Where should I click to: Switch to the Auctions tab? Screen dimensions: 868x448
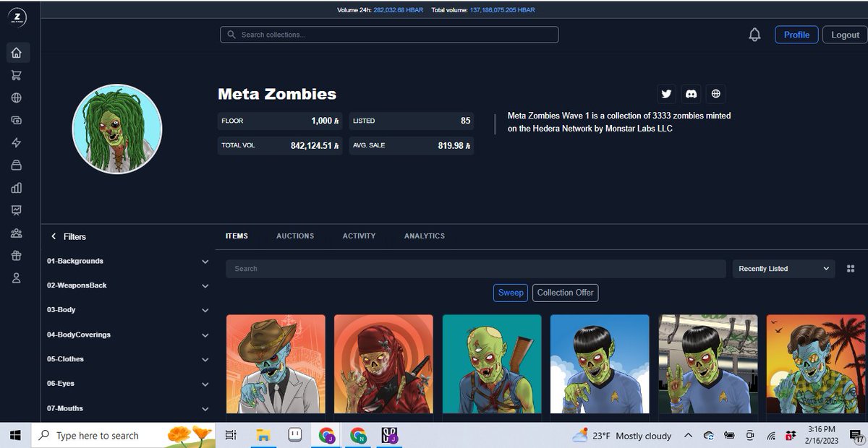[294, 236]
